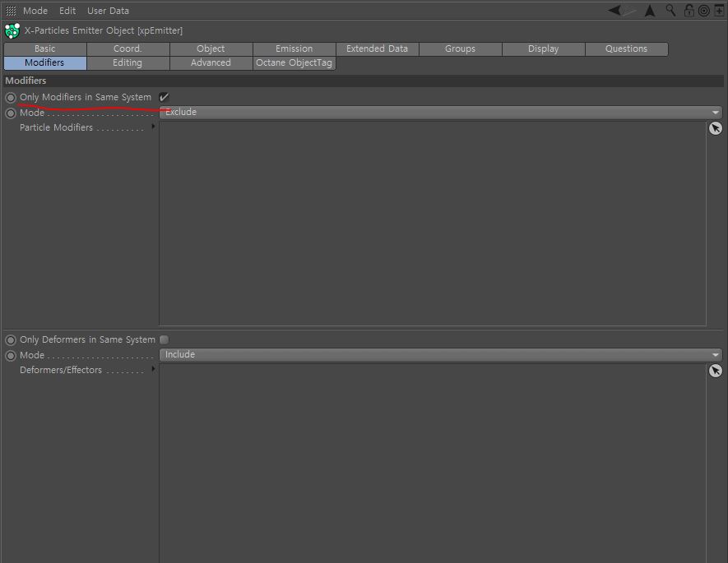Go forward with the dimmed right arrow icon
728x563 pixels.
[630, 12]
